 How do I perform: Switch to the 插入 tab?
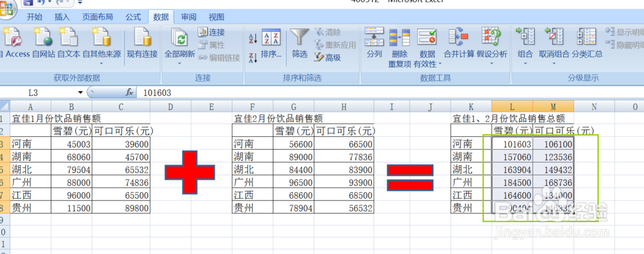coord(62,17)
